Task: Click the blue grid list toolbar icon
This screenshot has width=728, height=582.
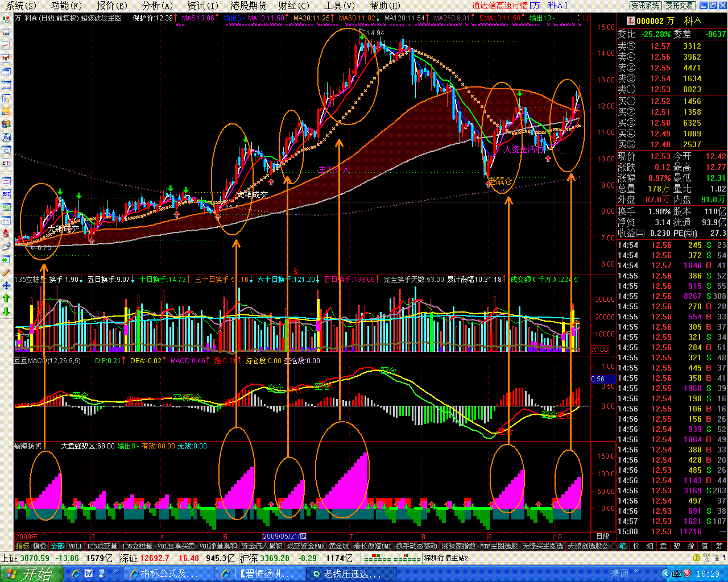Action: click(x=6, y=32)
